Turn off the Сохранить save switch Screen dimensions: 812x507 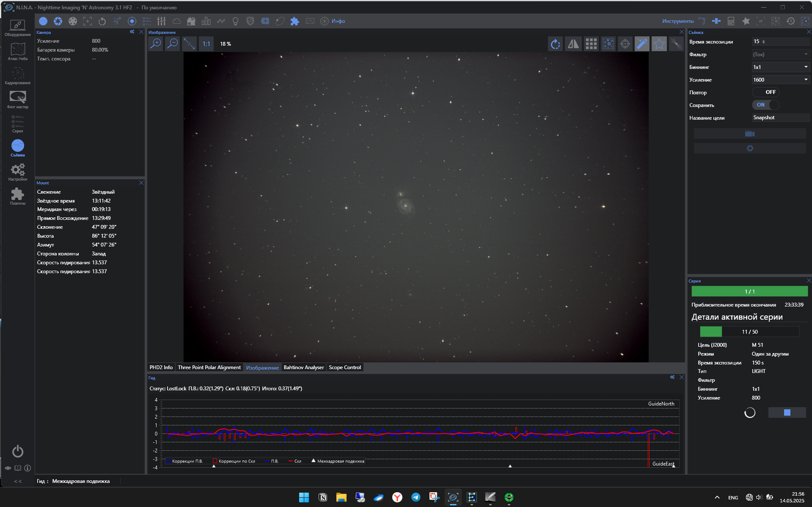pyautogui.click(x=765, y=105)
